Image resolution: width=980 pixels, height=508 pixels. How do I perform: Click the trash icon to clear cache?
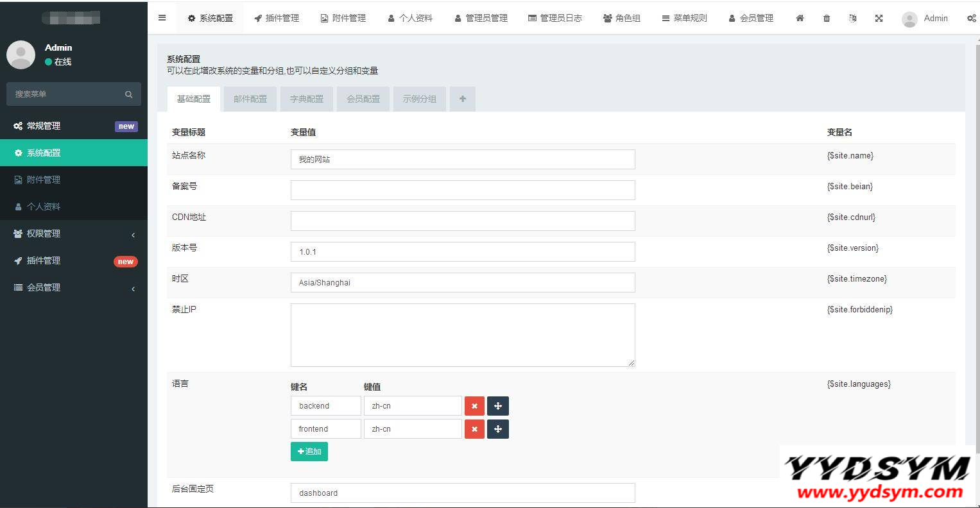point(827,18)
